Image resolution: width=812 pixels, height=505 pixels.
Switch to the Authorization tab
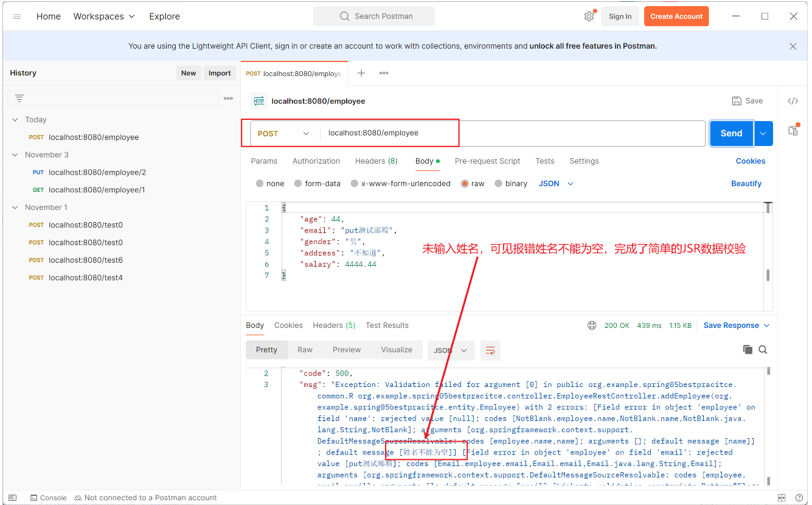pos(316,161)
